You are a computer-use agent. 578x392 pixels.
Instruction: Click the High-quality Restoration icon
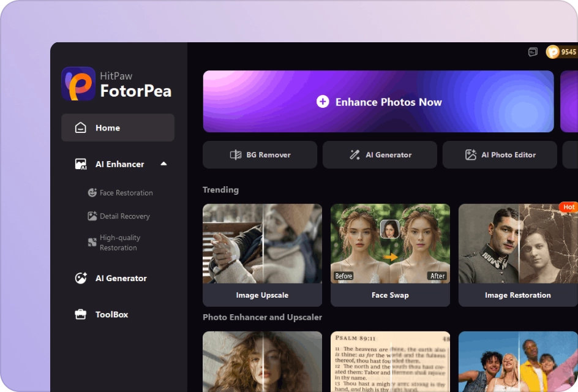pyautogui.click(x=92, y=243)
